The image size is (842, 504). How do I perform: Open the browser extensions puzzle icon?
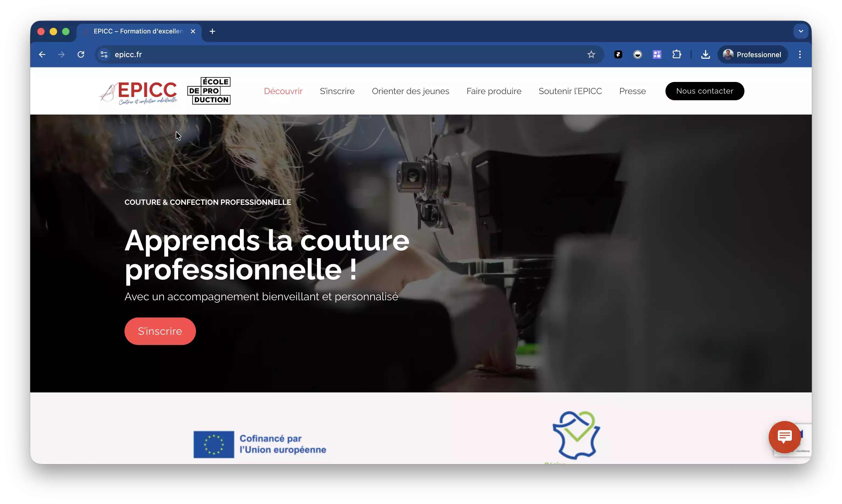(676, 55)
